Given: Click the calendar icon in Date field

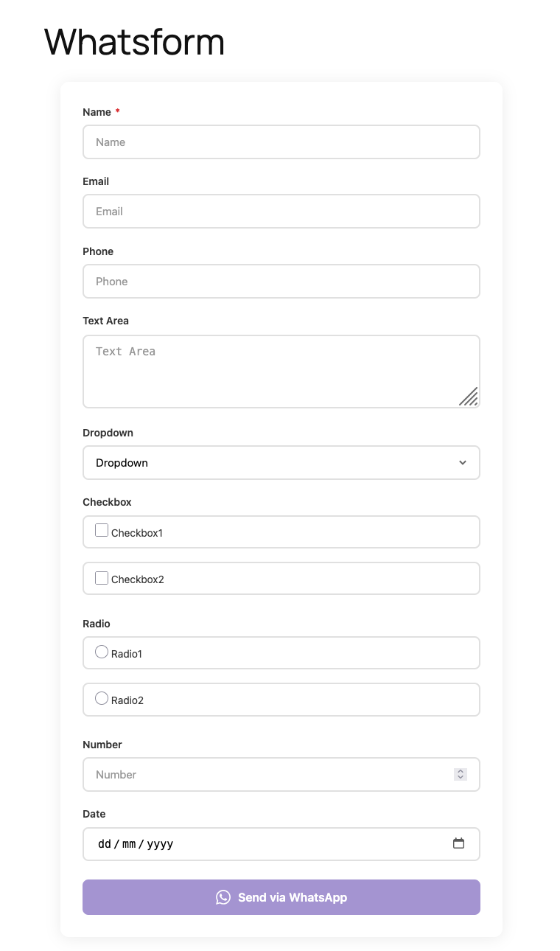Looking at the screenshot, I should (458, 843).
